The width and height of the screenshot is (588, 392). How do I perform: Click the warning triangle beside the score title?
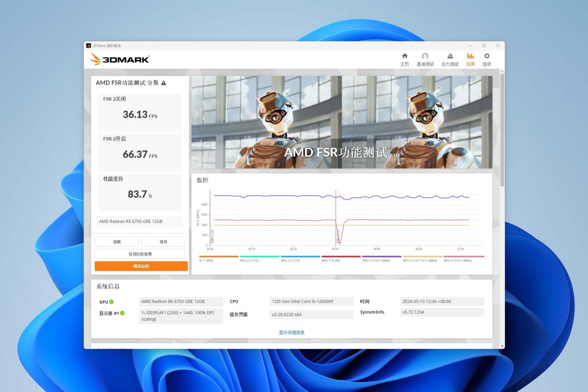point(164,83)
